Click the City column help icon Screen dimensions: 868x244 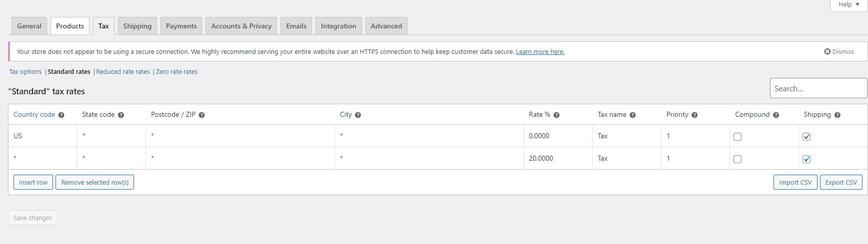358,115
